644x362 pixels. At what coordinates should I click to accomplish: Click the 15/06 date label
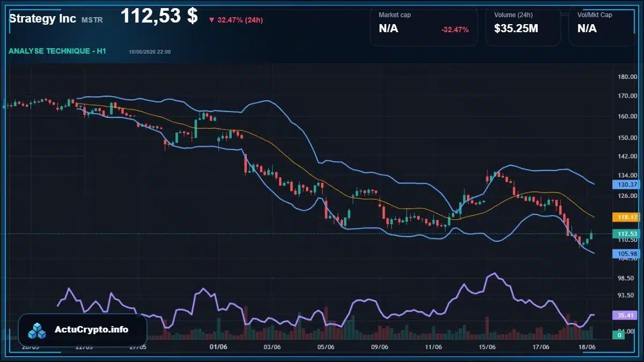(x=487, y=348)
